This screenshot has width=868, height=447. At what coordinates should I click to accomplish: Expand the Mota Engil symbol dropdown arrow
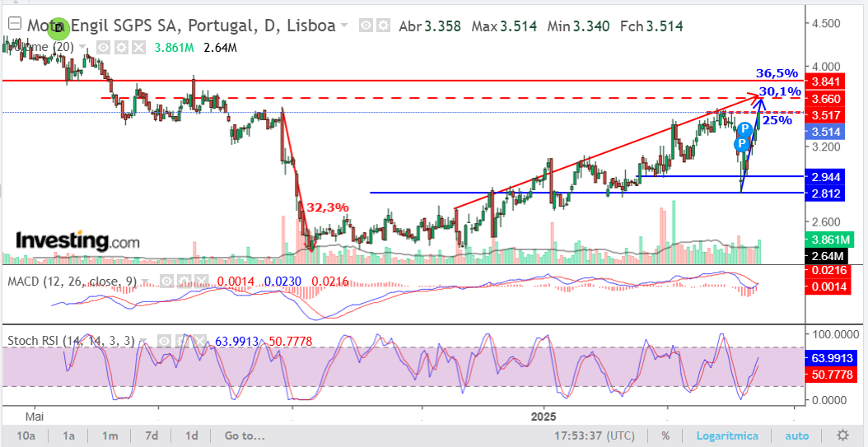pyautogui.click(x=345, y=26)
